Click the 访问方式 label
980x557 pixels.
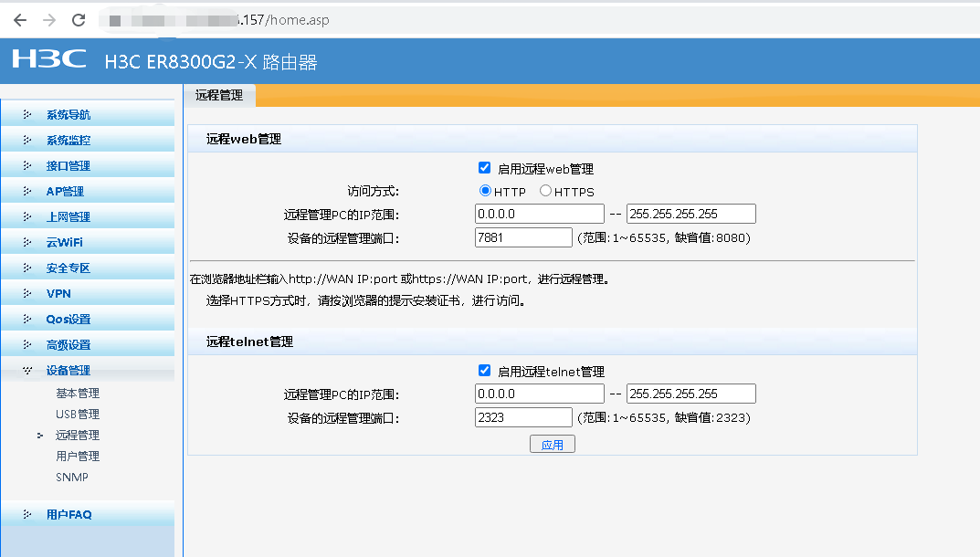[x=374, y=191]
